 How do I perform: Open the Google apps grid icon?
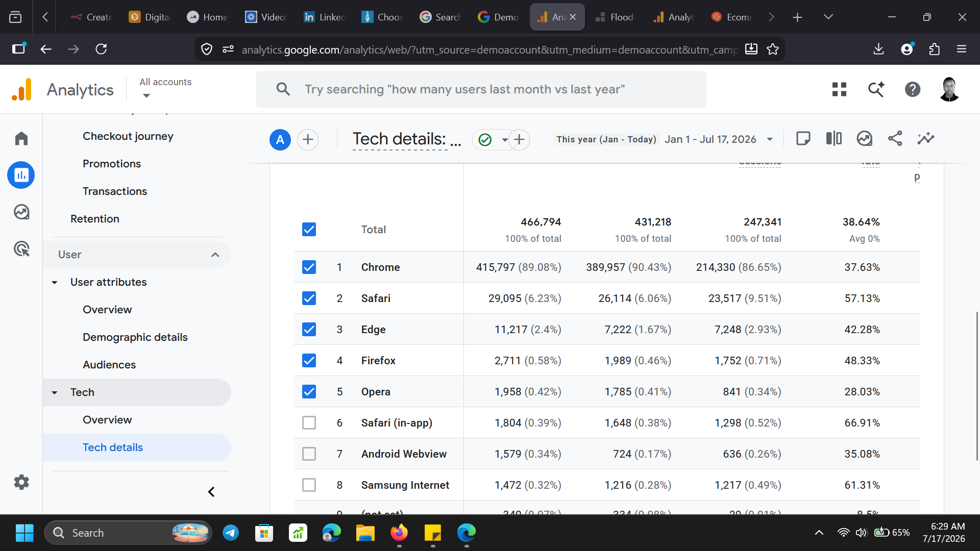click(839, 89)
